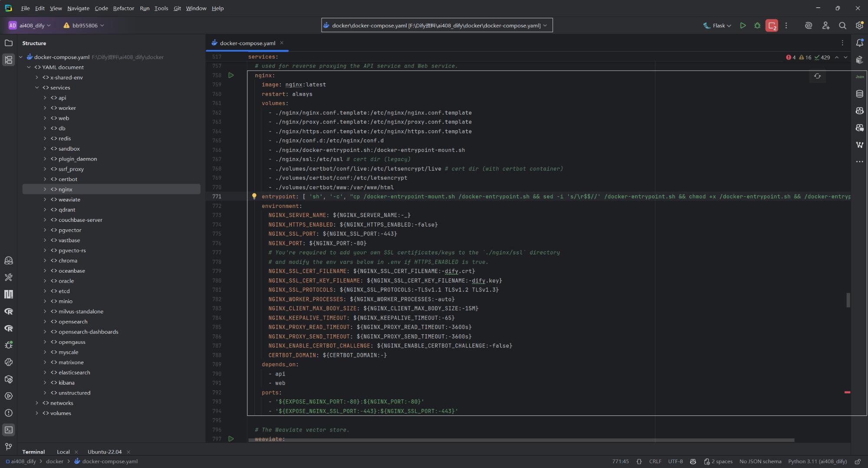Collapse the services node in the Structure tree
The height and width of the screenshot is (468, 868).
37,88
